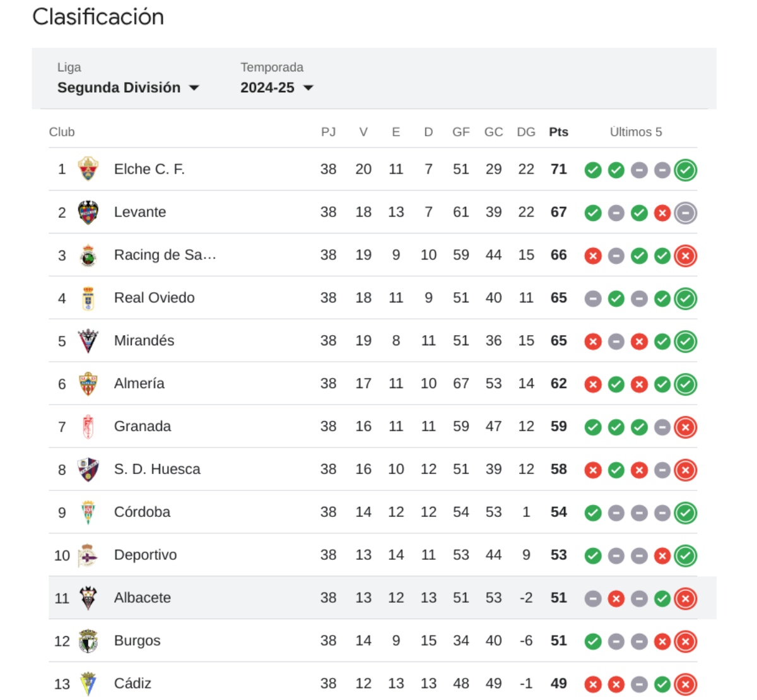Open the 2024-25 season dropdown
This screenshot has width=757, height=700.
tap(277, 88)
